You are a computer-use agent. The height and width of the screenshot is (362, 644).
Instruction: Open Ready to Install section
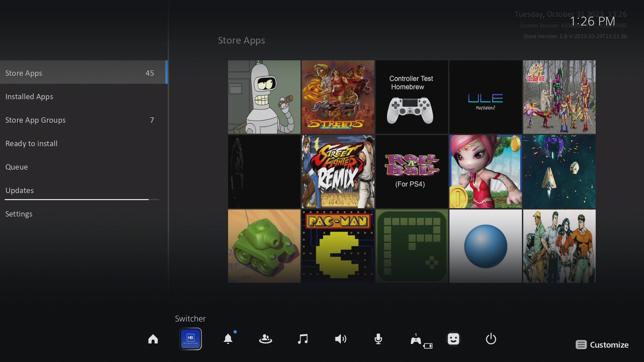coord(32,143)
